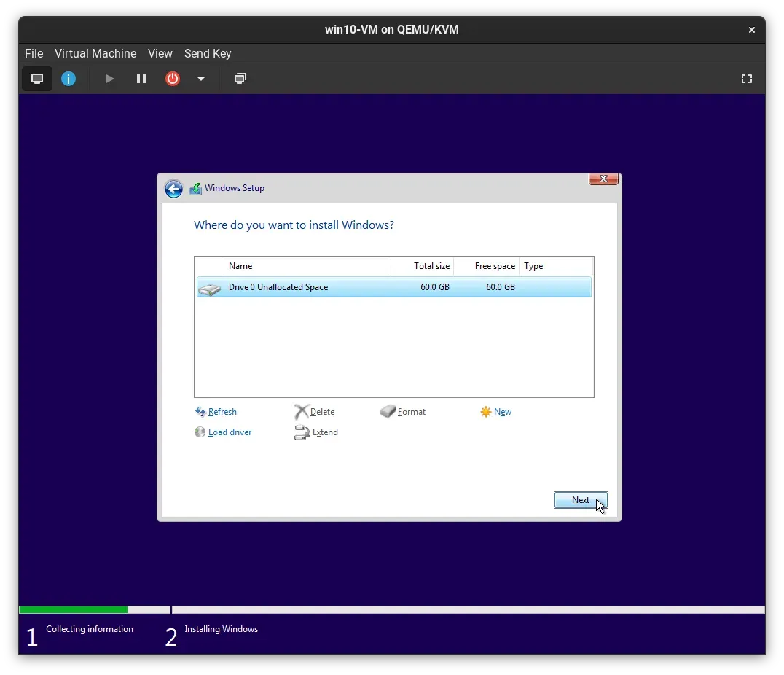The width and height of the screenshot is (784, 675).
Task: Click the Total size column header
Action: pyautogui.click(x=420, y=266)
